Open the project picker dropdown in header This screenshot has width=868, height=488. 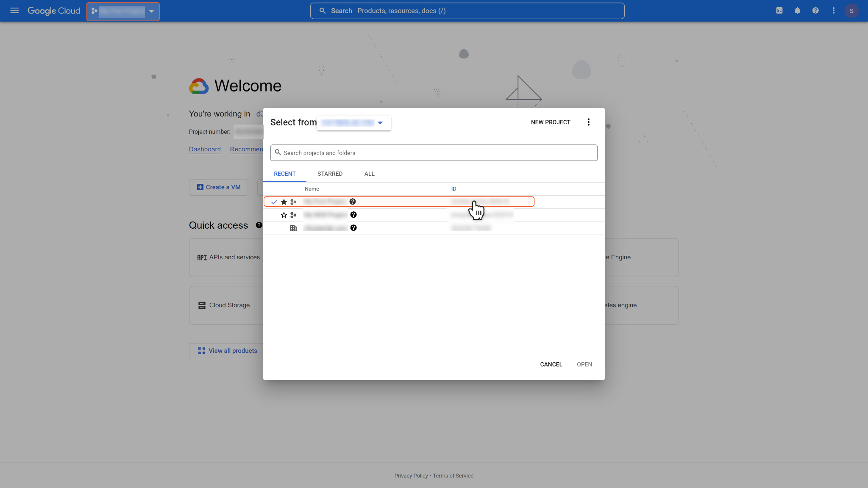[123, 11]
